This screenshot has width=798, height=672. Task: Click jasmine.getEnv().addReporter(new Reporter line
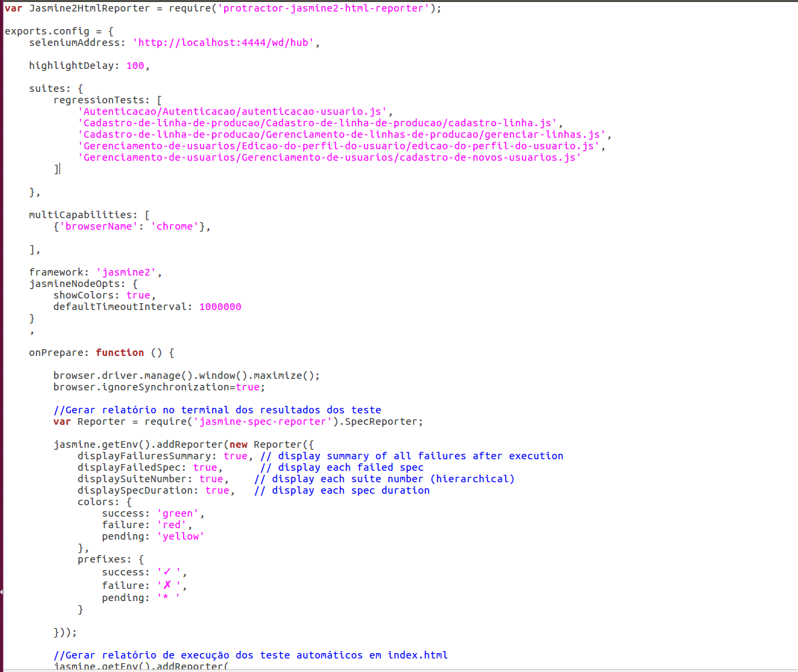click(184, 444)
